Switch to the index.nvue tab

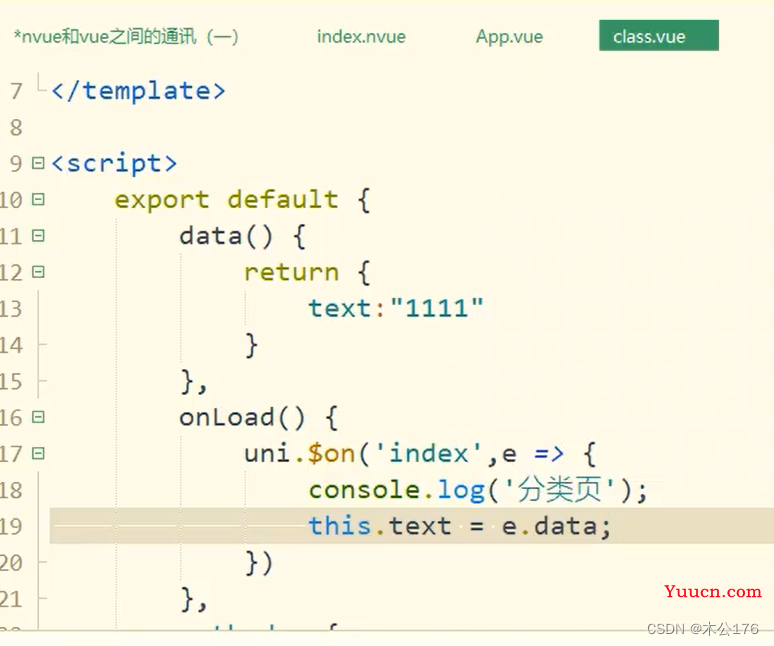point(361,37)
